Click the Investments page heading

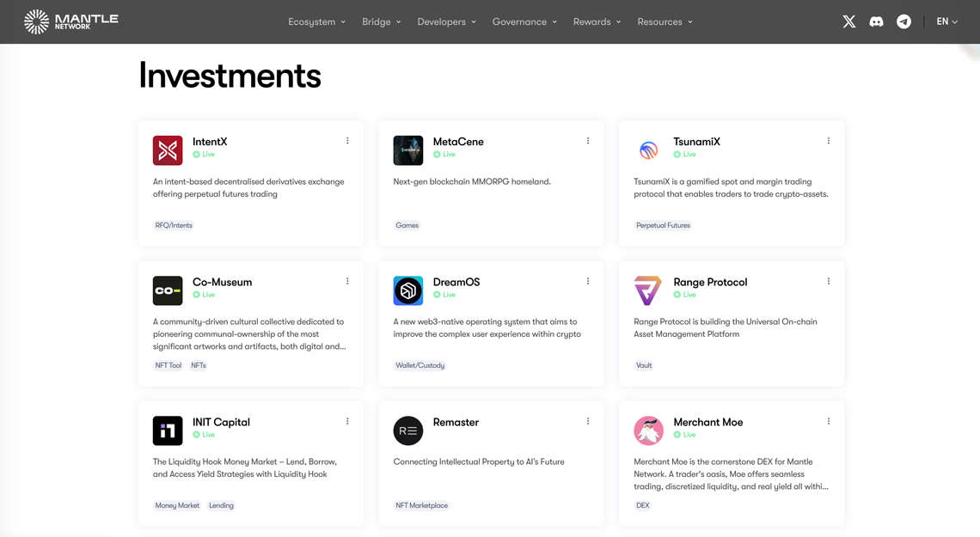click(x=230, y=76)
